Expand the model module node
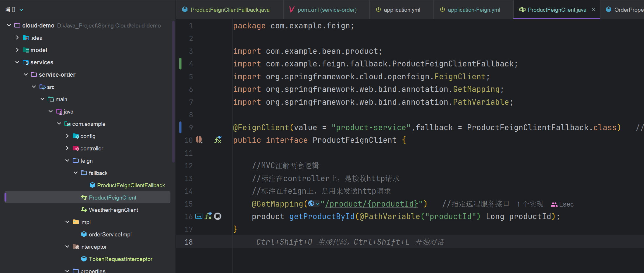Screen dimensions: 644x273 17,50
